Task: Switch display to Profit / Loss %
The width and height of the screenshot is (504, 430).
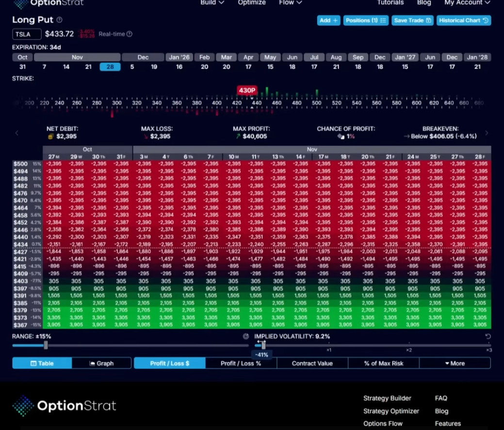Action: (241, 363)
